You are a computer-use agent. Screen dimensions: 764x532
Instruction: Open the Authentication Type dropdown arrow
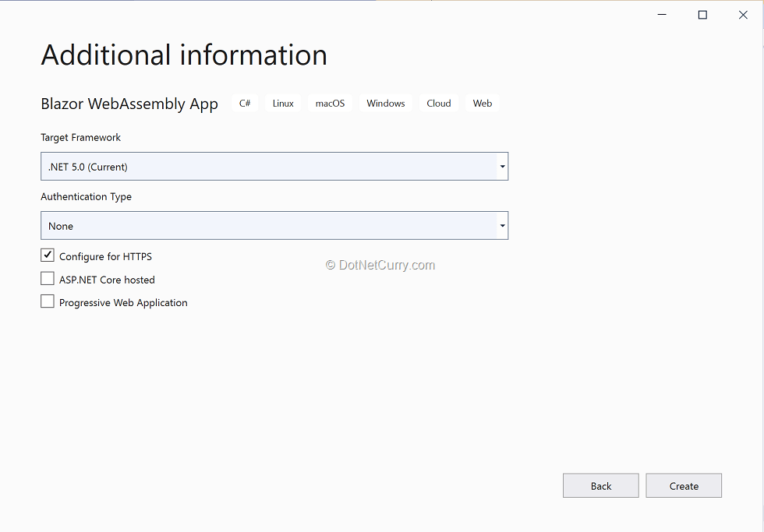tap(502, 226)
